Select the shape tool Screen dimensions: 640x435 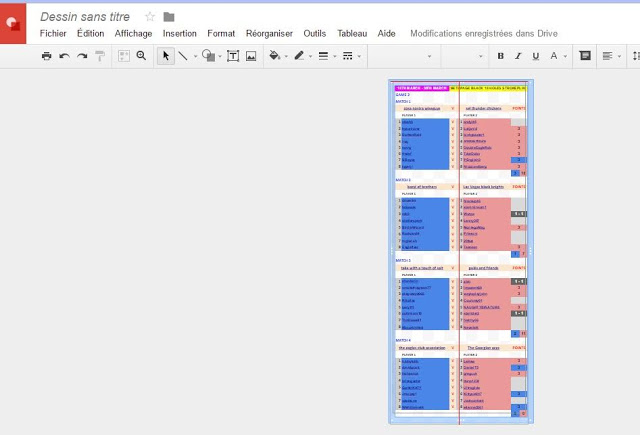tap(209, 56)
